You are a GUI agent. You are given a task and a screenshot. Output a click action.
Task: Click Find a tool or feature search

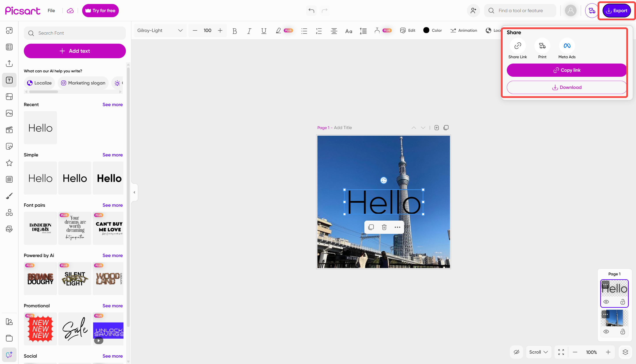point(520,11)
